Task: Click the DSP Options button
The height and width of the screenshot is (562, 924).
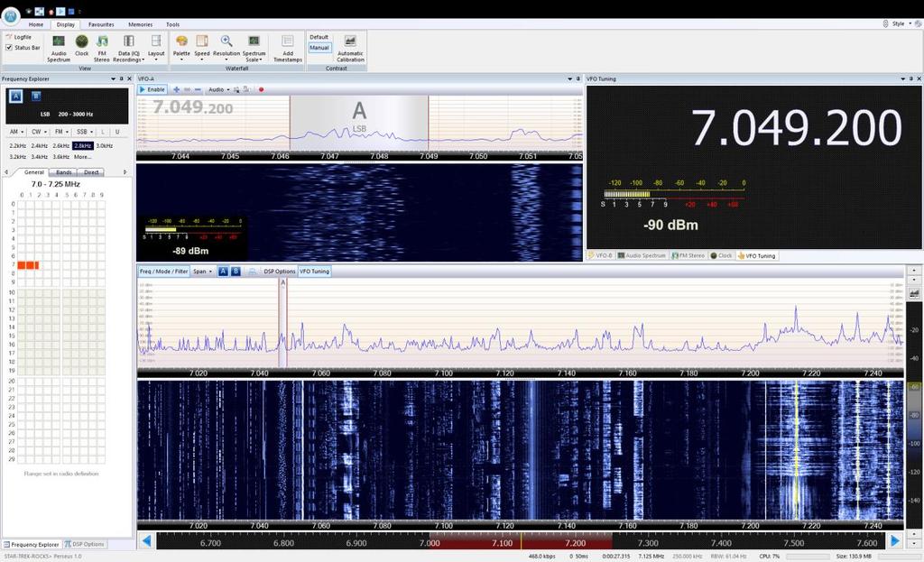Action: [279, 272]
